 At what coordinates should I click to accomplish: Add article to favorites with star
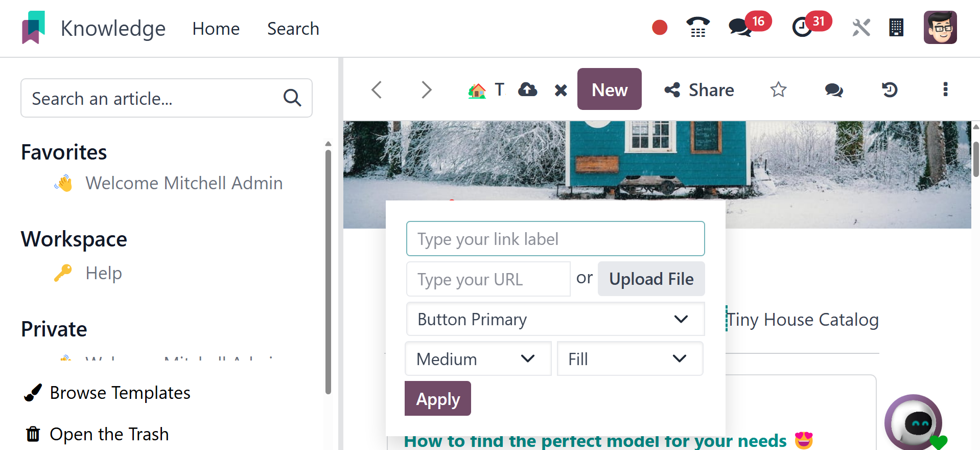click(778, 89)
